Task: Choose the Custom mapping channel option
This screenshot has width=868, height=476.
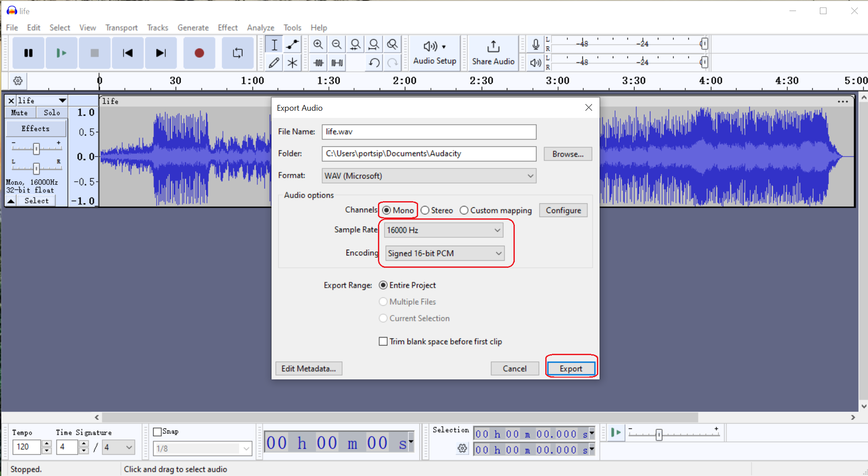Action: click(x=464, y=210)
